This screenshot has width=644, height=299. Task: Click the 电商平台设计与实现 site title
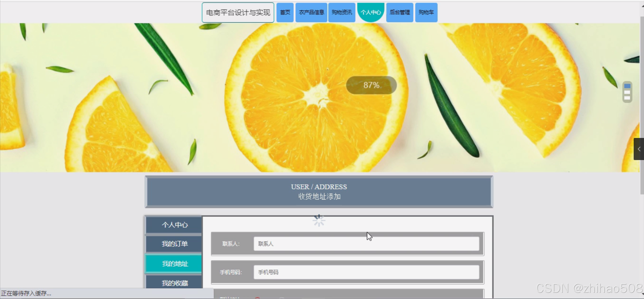click(238, 13)
